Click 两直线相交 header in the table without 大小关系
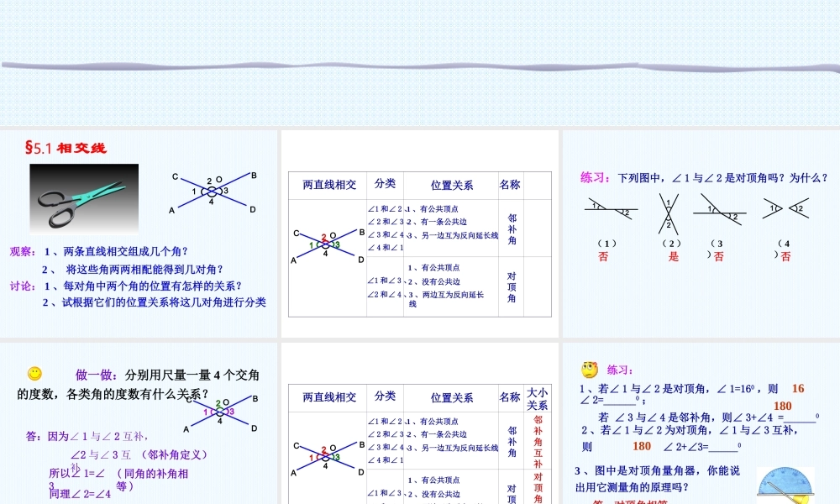The width and height of the screenshot is (840, 504). [329, 185]
